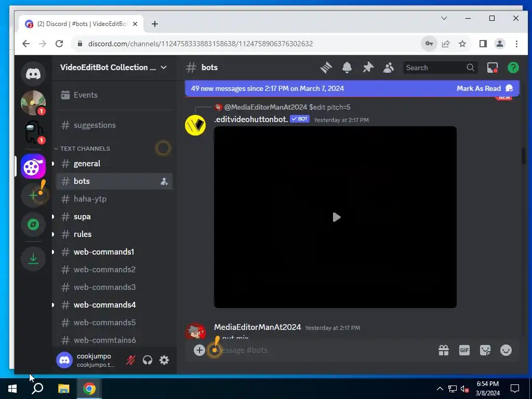Click MediaEditorManAt2024 message author name
Image resolution: width=532 pixels, height=399 pixels.
pos(257,327)
